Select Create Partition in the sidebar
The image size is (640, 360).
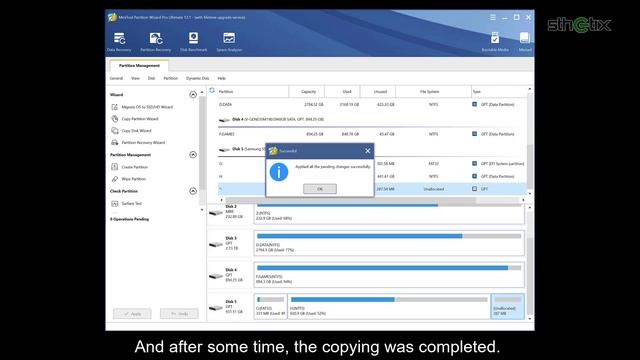point(130,167)
